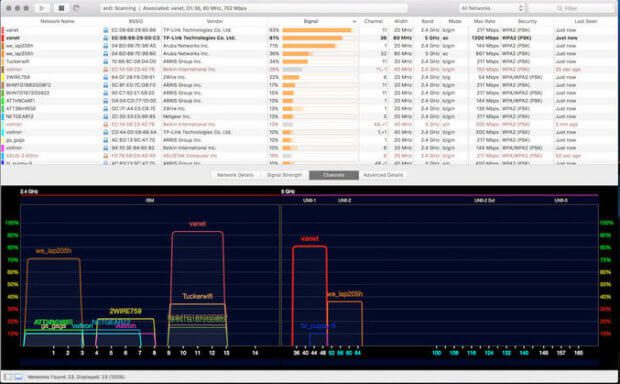Screen dimensions: 620x384
Task: Click the bold TP-Link Technologies Co. Ltd. vendor cell
Action: click(199, 38)
